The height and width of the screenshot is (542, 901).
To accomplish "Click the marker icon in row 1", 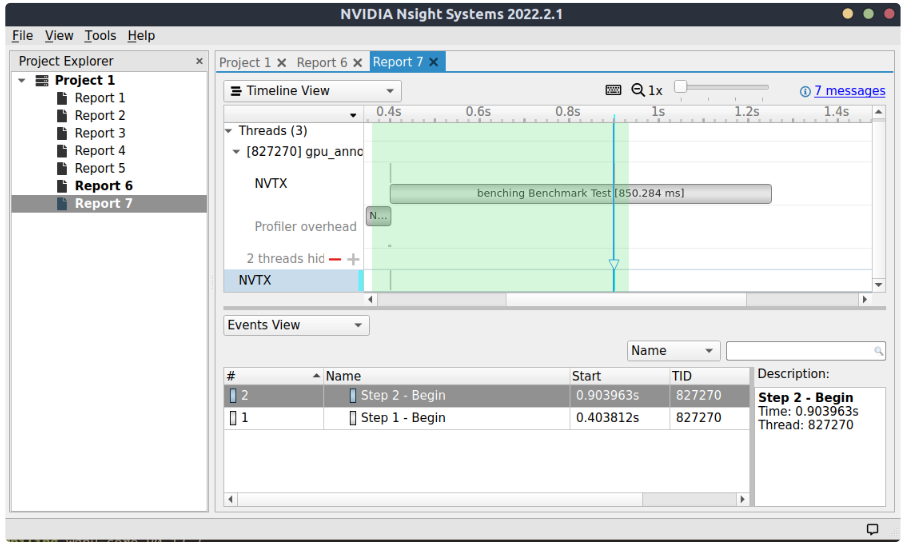I will (x=233, y=418).
